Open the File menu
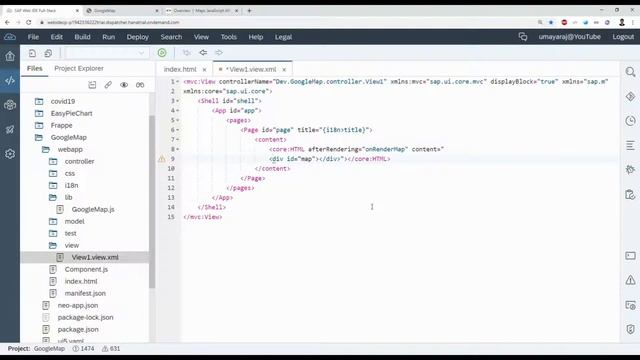640x360 pixels. 33,37
